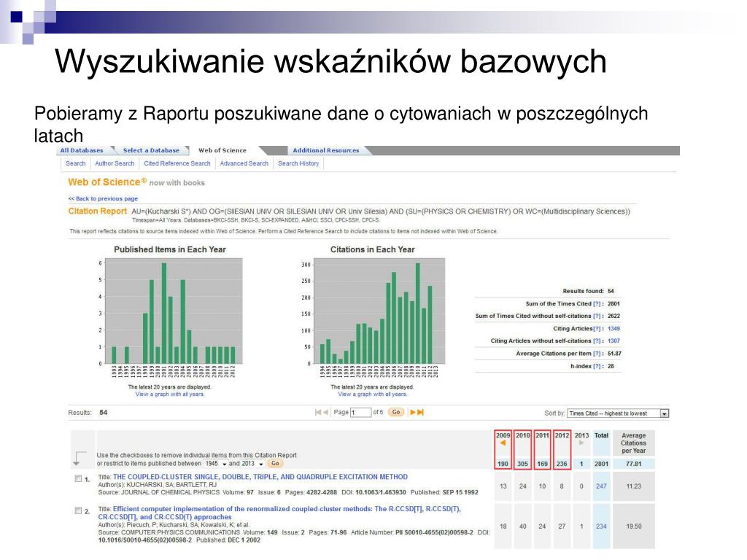Click the page number input field
747x560 pixels.
(360, 413)
